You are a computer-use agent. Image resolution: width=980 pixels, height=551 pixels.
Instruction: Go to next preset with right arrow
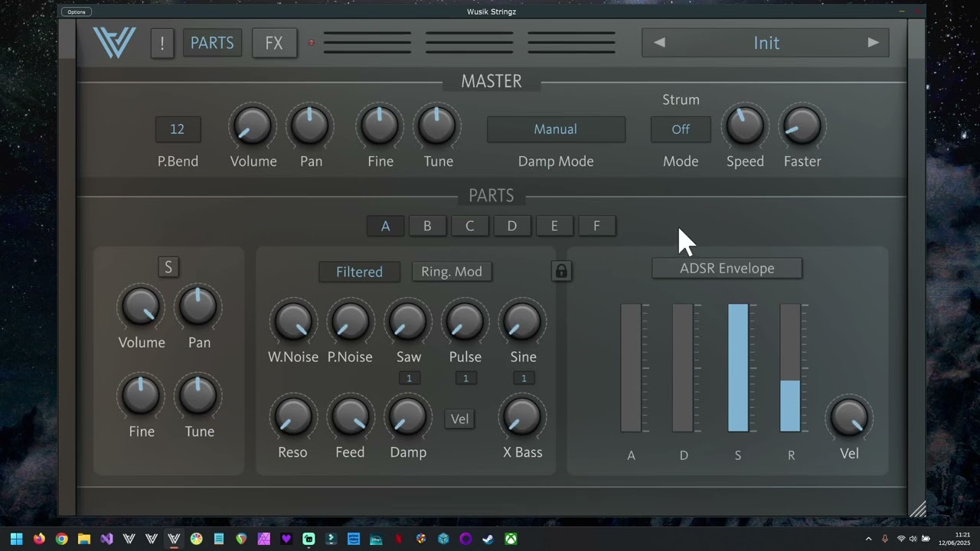(873, 43)
